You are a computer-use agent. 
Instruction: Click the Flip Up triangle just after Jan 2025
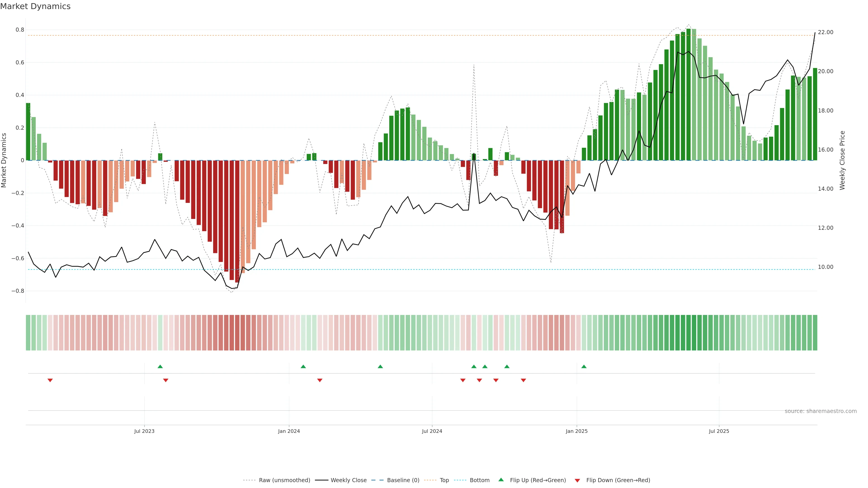click(x=584, y=366)
